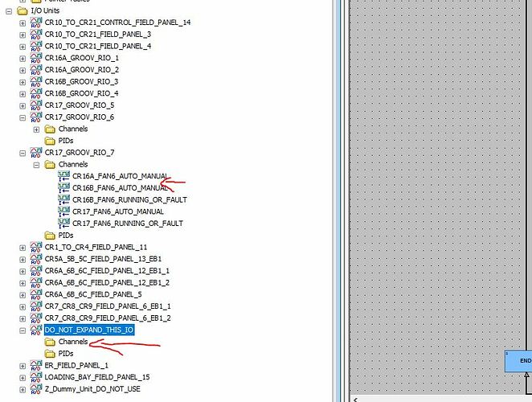Select CR17_FAN6_RUNNING_OR_FAULT channel label
This screenshot has height=402, width=532.
tap(128, 224)
